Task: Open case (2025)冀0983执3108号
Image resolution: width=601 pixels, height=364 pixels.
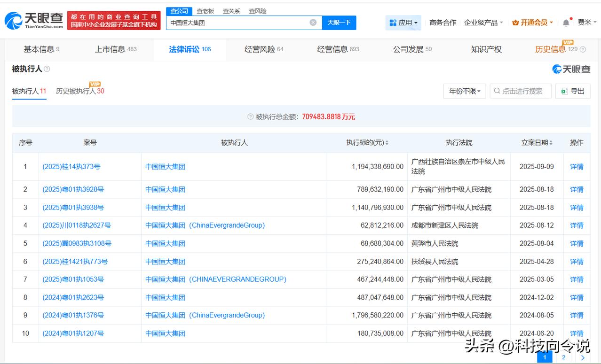Action: point(77,243)
